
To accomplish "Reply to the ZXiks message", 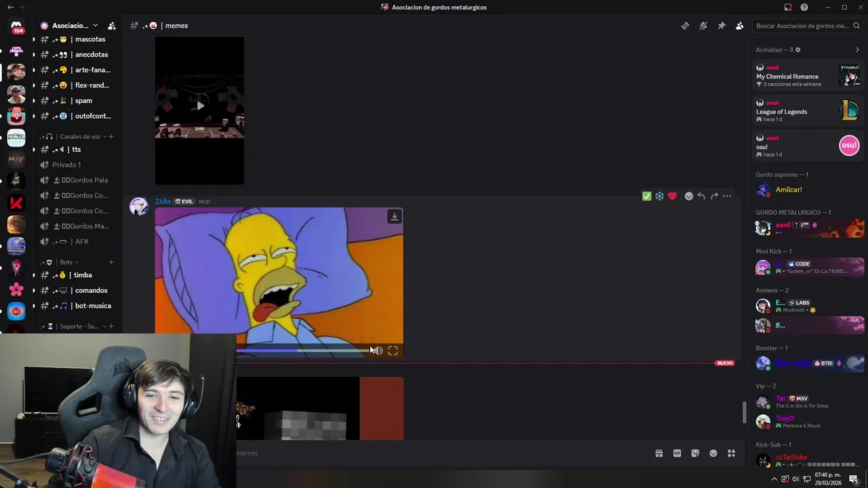I will click(x=701, y=196).
